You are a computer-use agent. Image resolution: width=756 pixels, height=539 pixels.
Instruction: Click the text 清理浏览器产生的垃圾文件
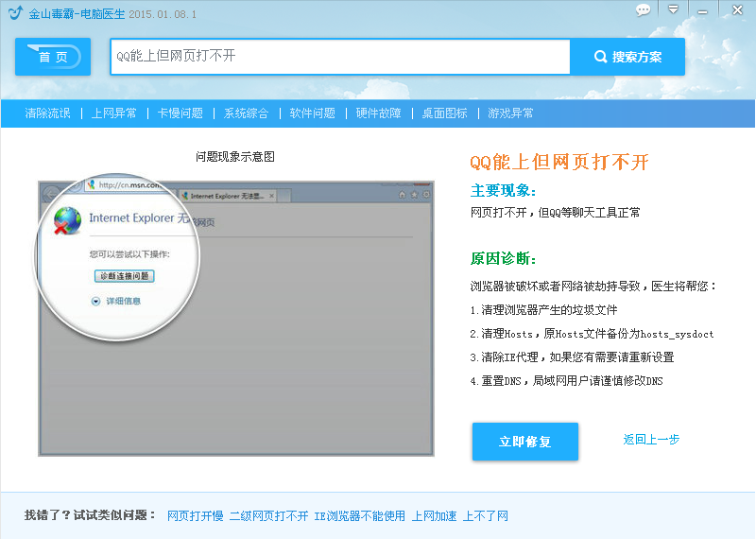click(549, 310)
